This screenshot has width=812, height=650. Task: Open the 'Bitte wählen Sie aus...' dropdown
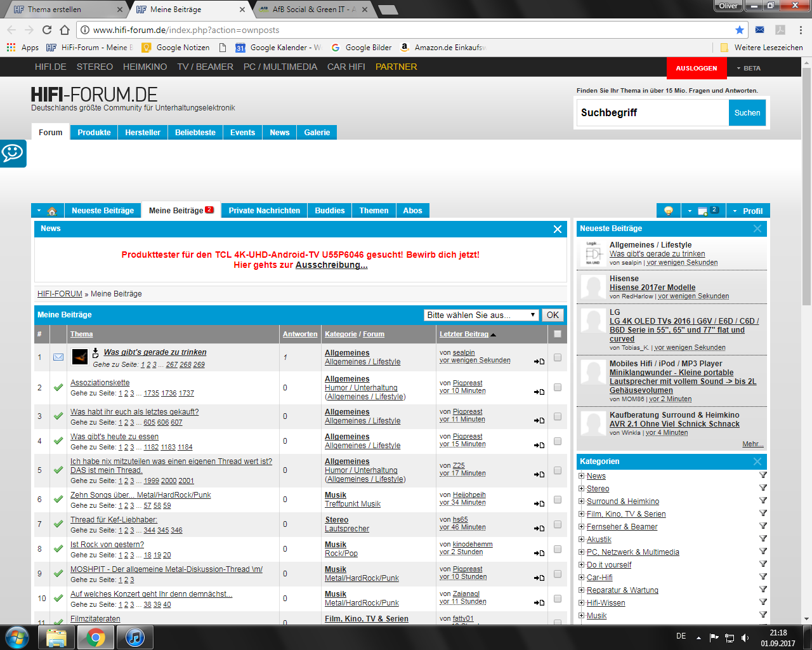481,315
